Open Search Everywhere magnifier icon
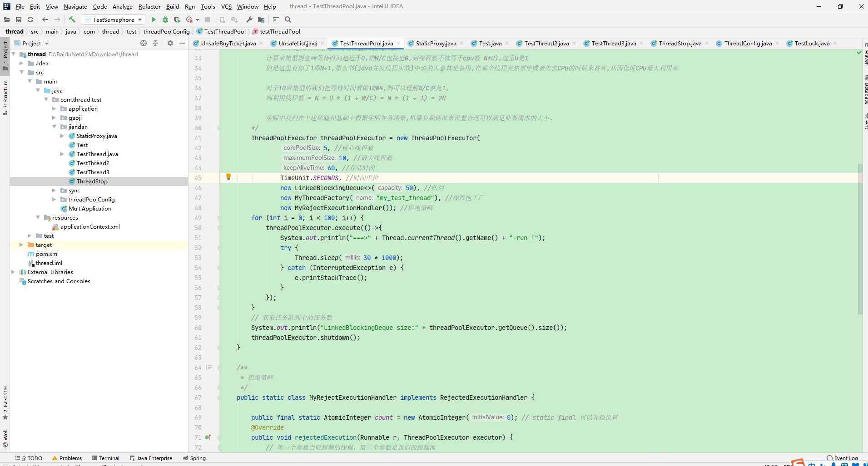 tap(288, 20)
